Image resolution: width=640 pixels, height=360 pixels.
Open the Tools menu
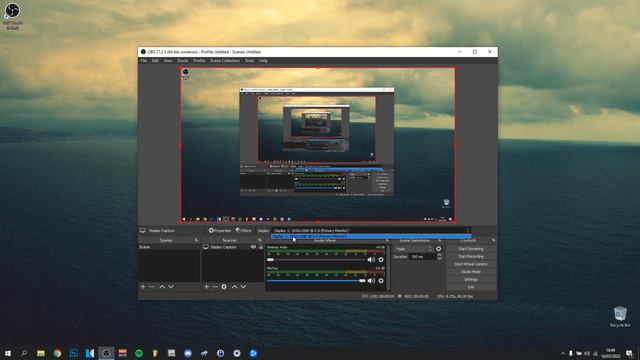tap(249, 60)
